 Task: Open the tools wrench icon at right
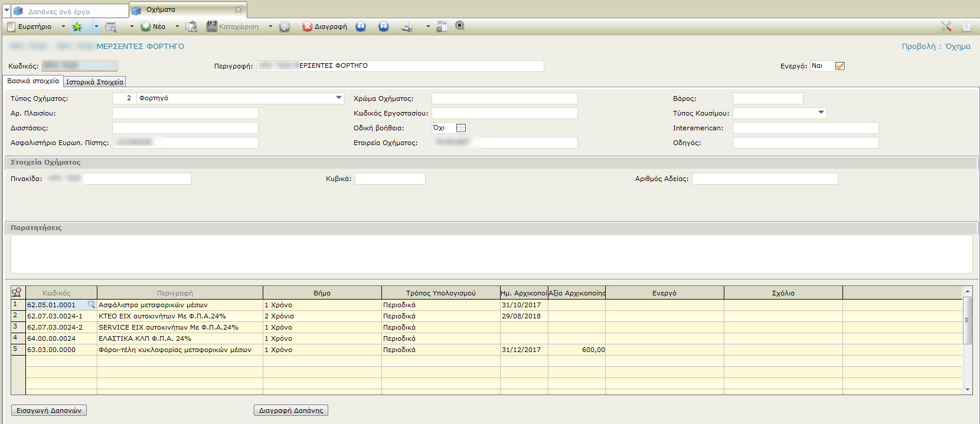tap(946, 27)
